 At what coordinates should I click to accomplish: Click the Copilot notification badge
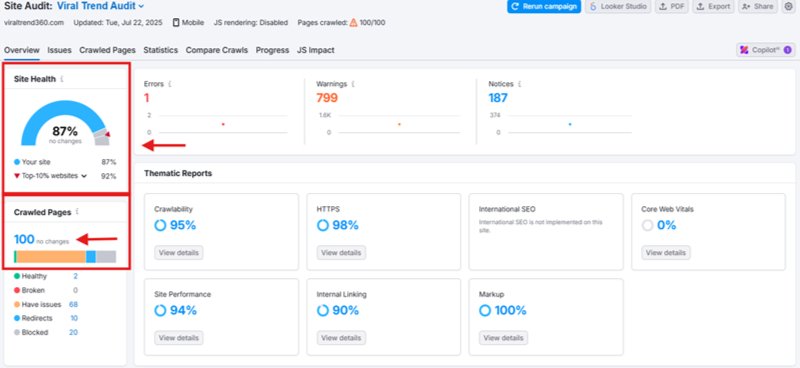[787, 50]
